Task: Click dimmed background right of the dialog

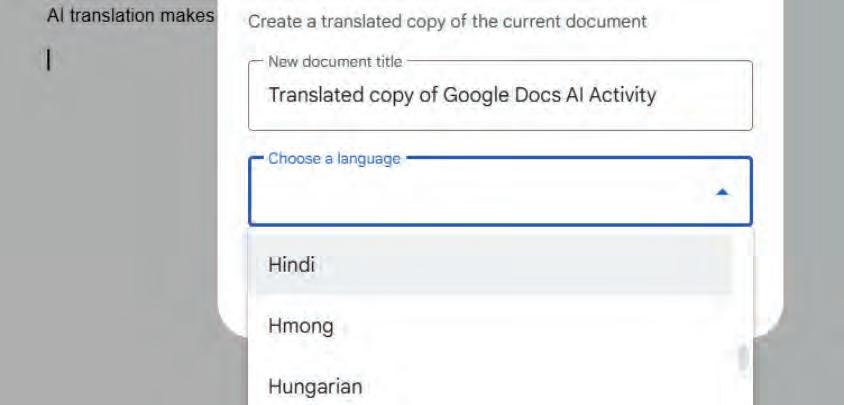Action: (812, 200)
